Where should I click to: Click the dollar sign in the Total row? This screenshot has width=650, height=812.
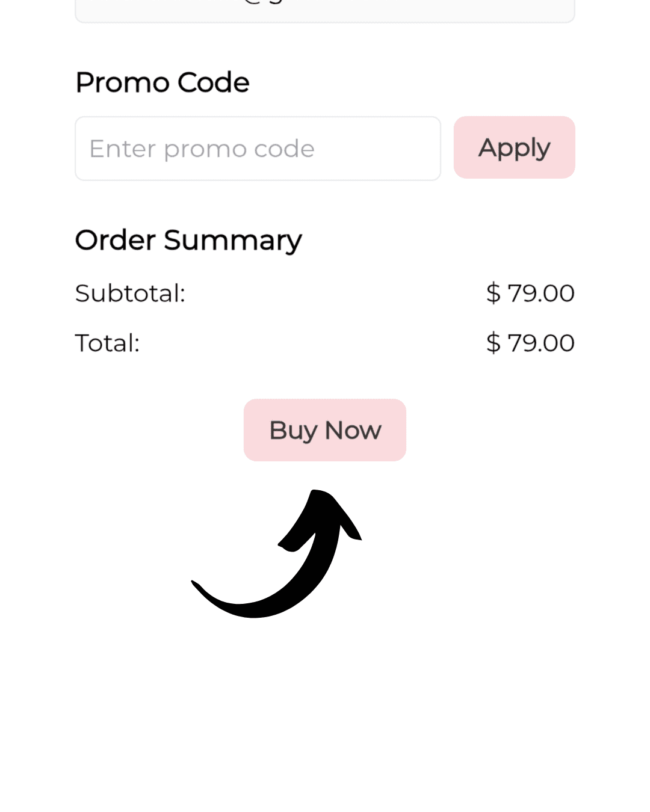(493, 343)
